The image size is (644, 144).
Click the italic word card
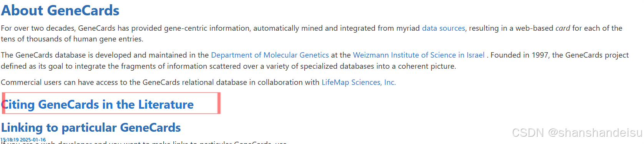coord(563,28)
